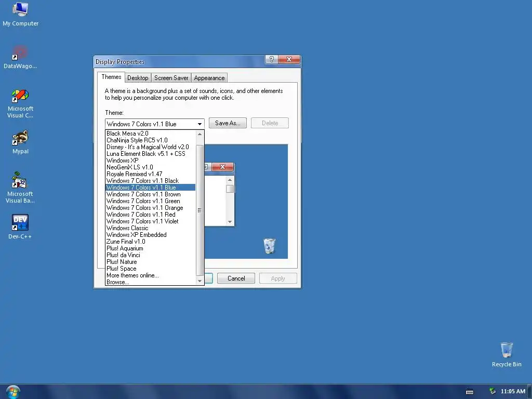Viewport: 532px width, 399px height.
Task: Click the Save As... button
Action: point(228,123)
